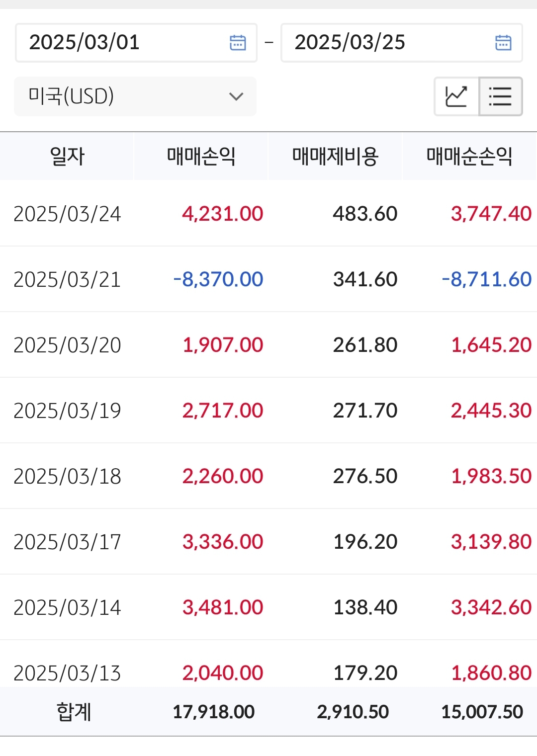Click the total profit 17,918.00
The image size is (537, 756).
(x=214, y=712)
